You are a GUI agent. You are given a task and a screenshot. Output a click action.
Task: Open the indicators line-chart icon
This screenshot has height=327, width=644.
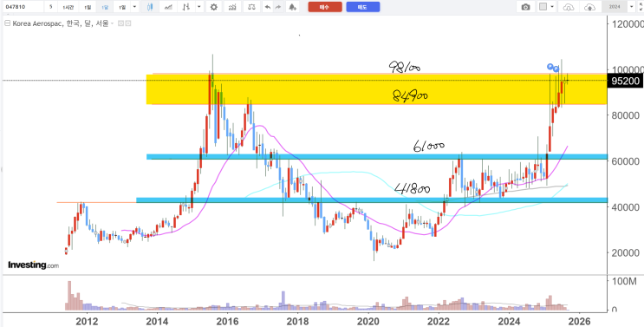[168, 7]
